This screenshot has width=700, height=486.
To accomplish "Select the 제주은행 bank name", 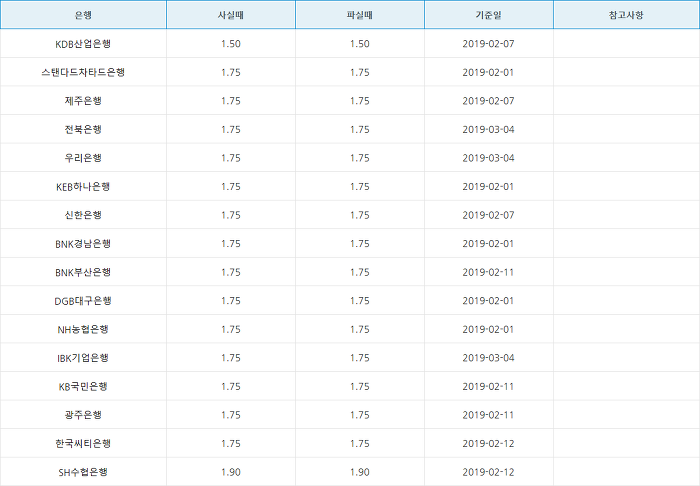I will pos(83,101).
